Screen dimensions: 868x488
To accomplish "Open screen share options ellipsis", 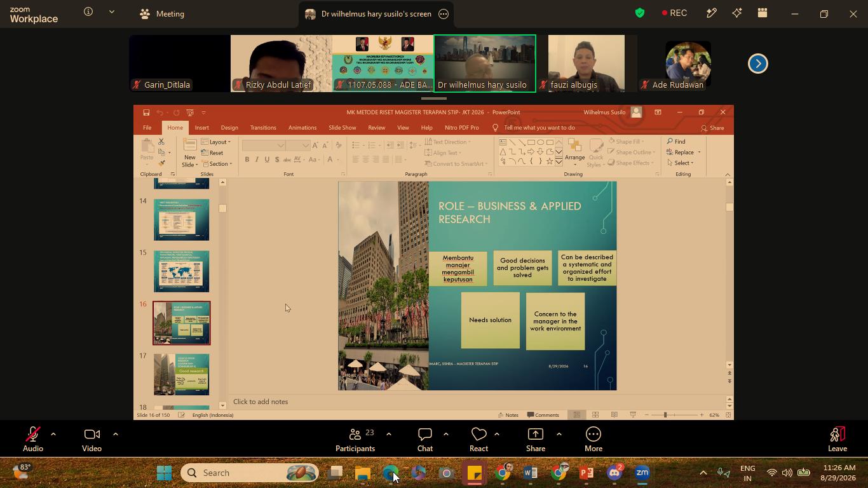I will click(444, 14).
